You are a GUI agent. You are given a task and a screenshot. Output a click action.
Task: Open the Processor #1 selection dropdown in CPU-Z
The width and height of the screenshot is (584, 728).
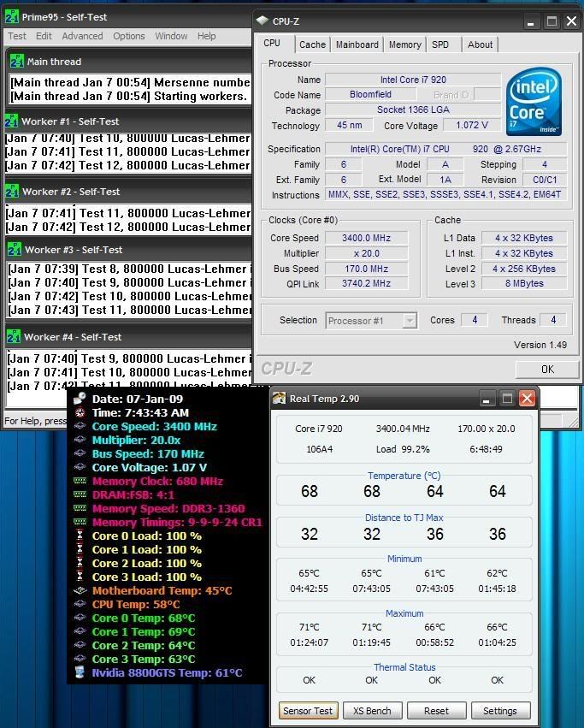(x=410, y=320)
